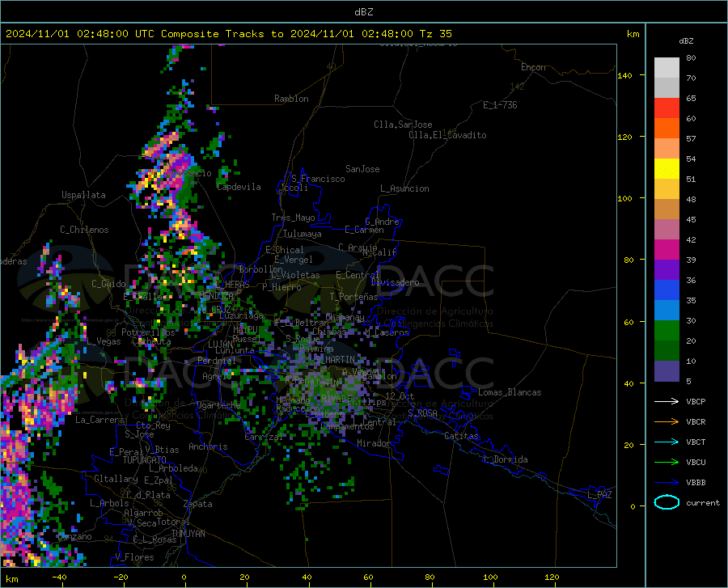This screenshot has height=588, width=728.
Task: Click the 80 km y-axis tick label
Action: pyautogui.click(x=629, y=260)
